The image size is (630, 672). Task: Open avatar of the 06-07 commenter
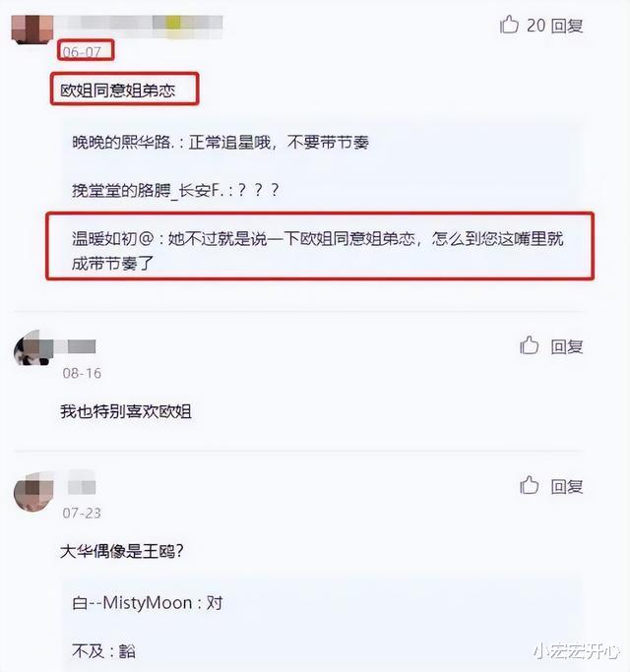32,30
